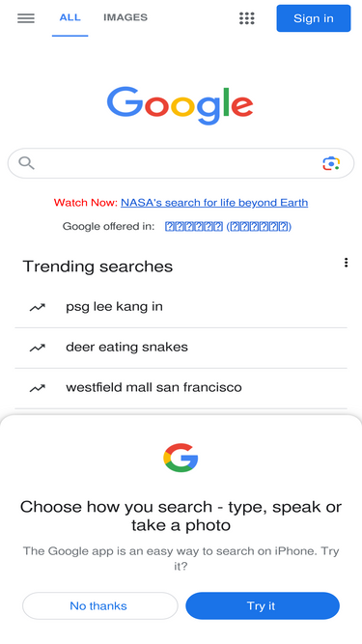Tap trend arrow beside westfield mall san francisco

click(x=37, y=388)
